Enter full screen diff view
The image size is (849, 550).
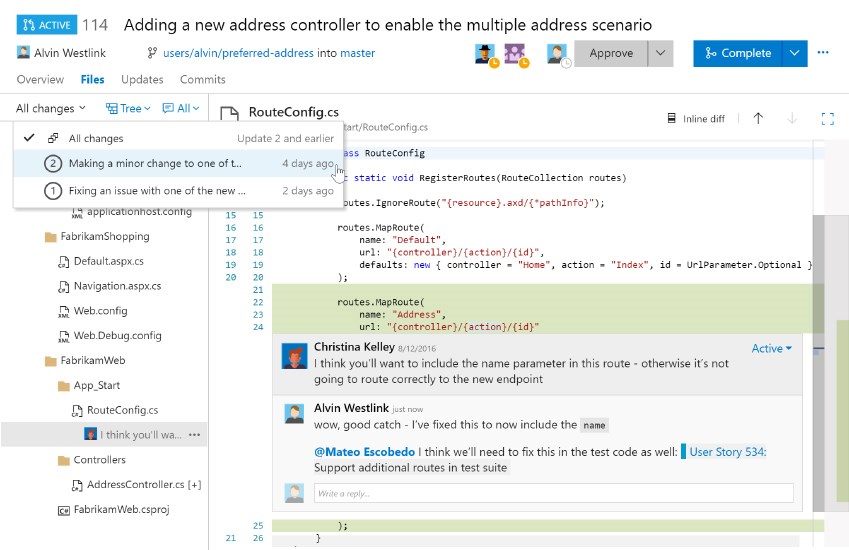pyautogui.click(x=827, y=119)
